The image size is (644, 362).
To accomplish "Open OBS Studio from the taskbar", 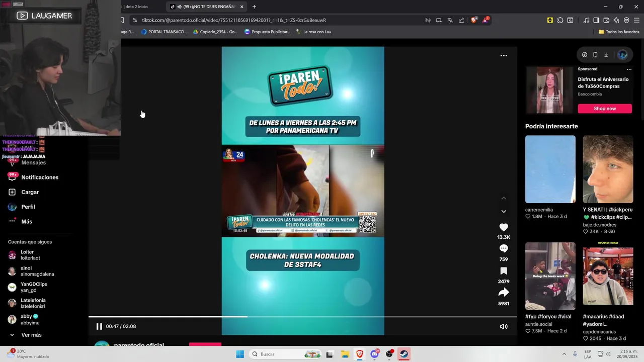I will (x=389, y=354).
